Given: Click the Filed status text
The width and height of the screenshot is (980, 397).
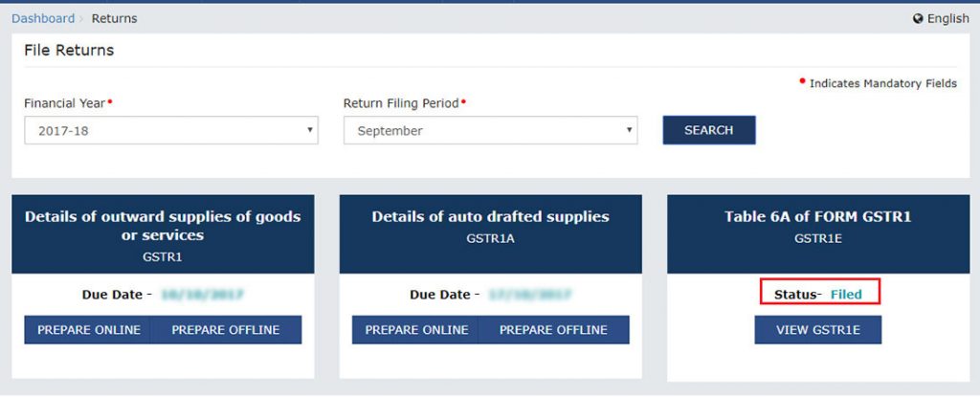Looking at the screenshot, I should tap(846, 295).
